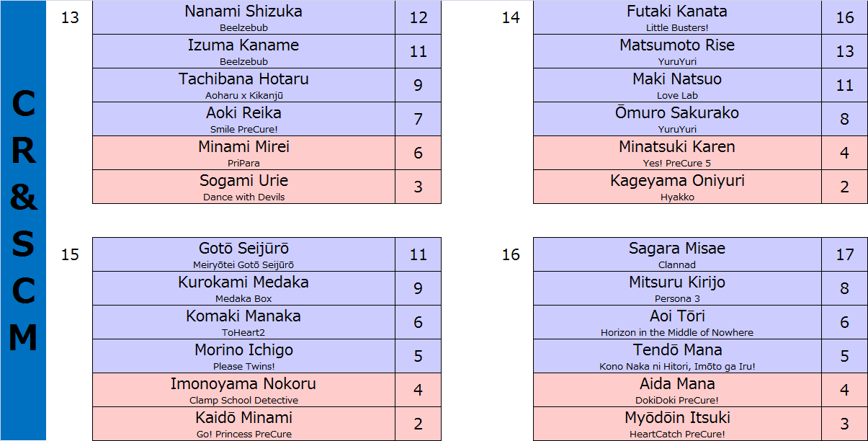Select the Kurokami Medaka cell
The image size is (868, 441).
(243, 288)
